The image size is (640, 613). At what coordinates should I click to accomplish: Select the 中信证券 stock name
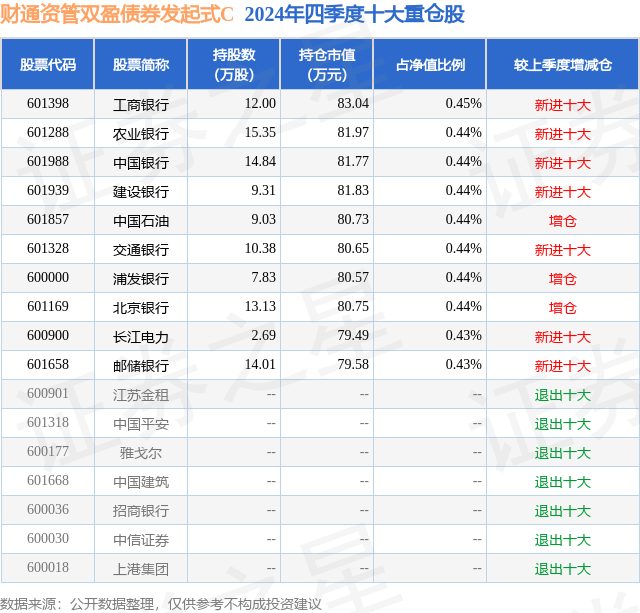(141, 540)
